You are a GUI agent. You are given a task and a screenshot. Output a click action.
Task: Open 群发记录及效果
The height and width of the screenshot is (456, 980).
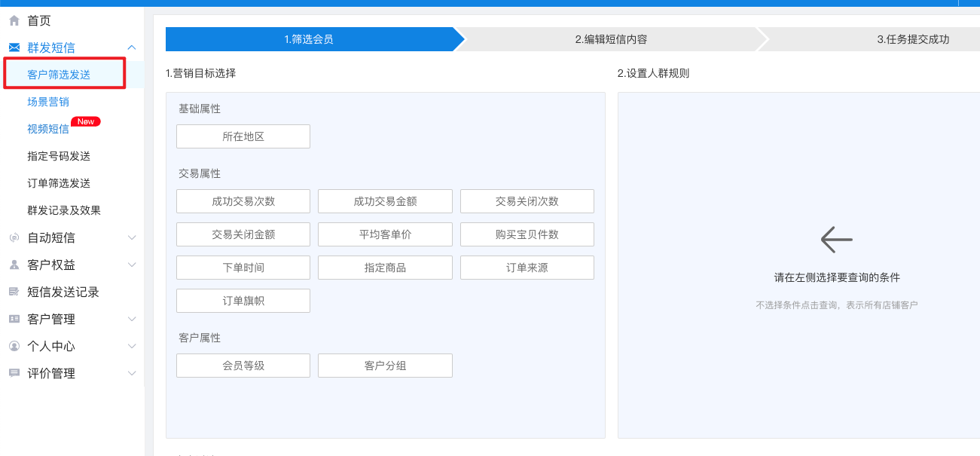pyautogui.click(x=64, y=210)
